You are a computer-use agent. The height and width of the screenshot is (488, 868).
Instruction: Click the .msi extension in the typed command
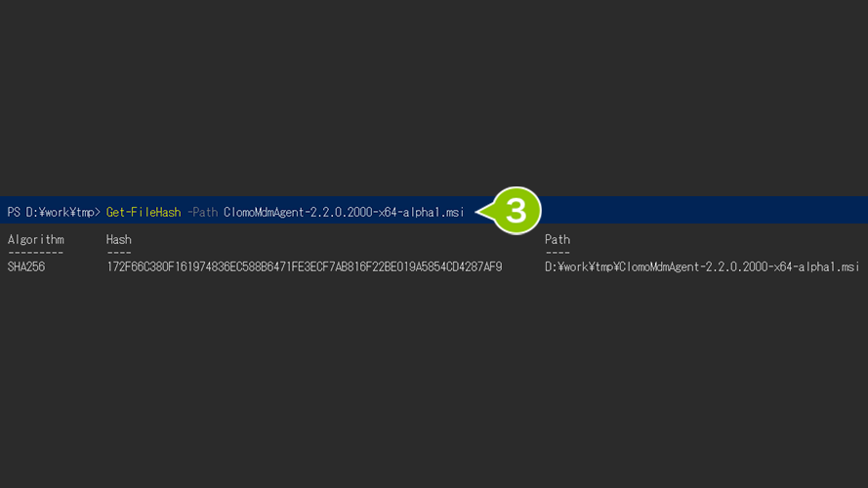point(454,212)
